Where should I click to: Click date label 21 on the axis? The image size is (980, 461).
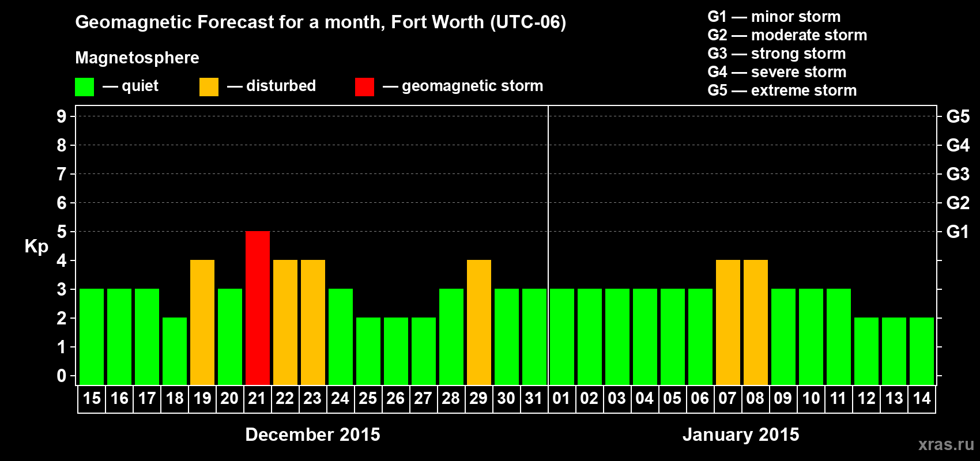(x=257, y=399)
